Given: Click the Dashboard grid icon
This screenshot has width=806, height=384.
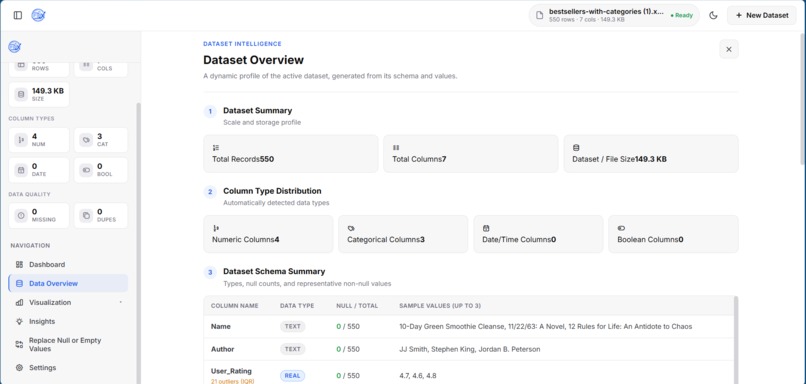Looking at the screenshot, I should tap(20, 264).
